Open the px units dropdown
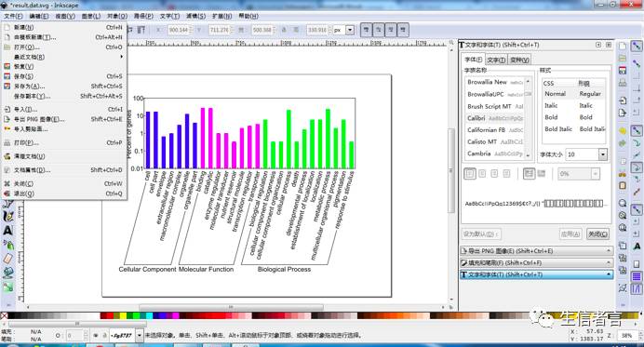 point(350,30)
